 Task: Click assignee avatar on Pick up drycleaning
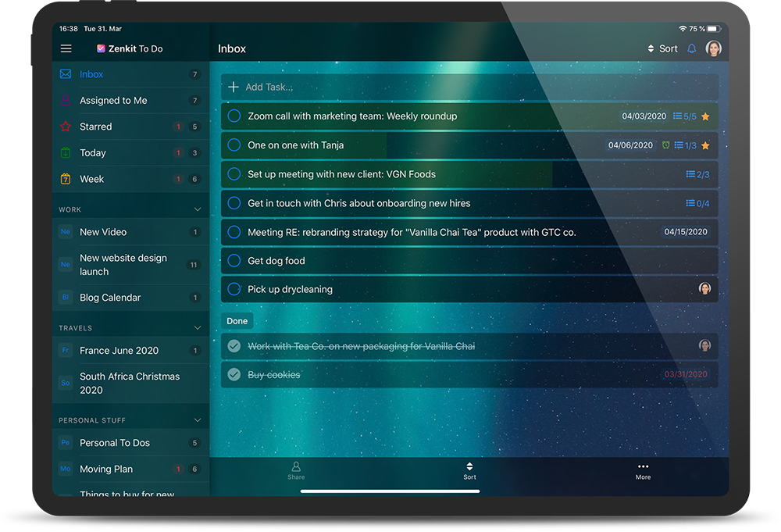pos(704,288)
